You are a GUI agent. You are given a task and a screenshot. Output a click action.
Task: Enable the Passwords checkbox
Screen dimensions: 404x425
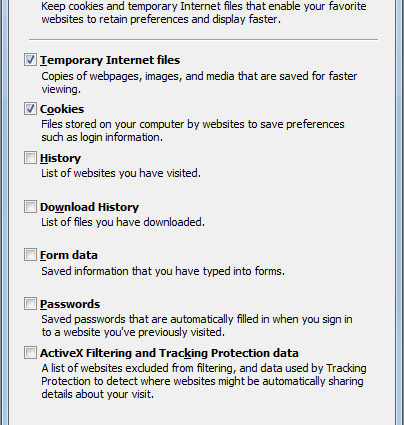click(x=30, y=304)
